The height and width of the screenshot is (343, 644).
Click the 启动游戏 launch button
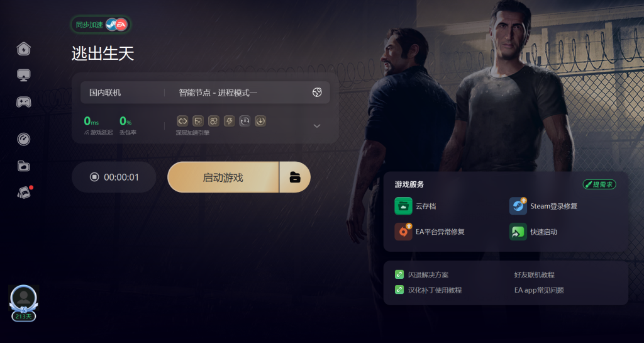[x=223, y=177]
